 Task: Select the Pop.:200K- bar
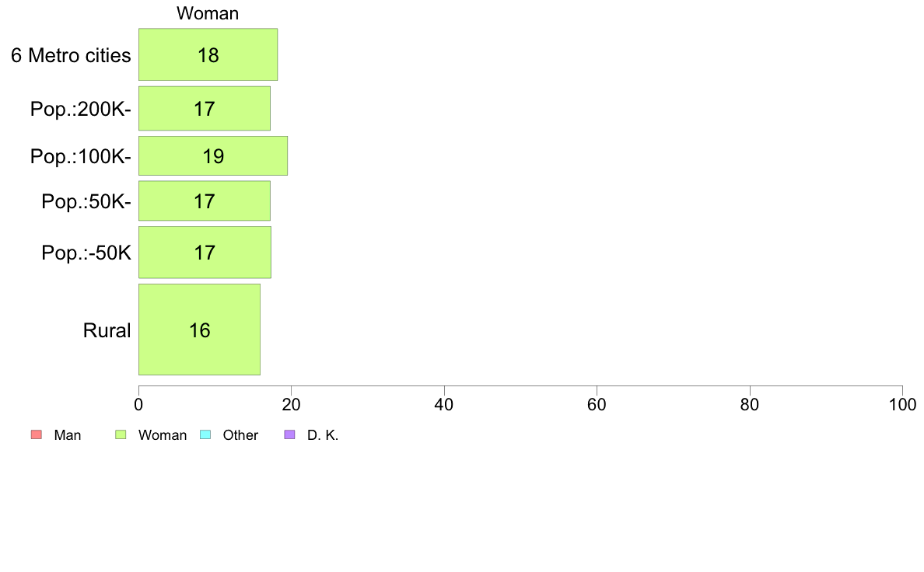205,108
